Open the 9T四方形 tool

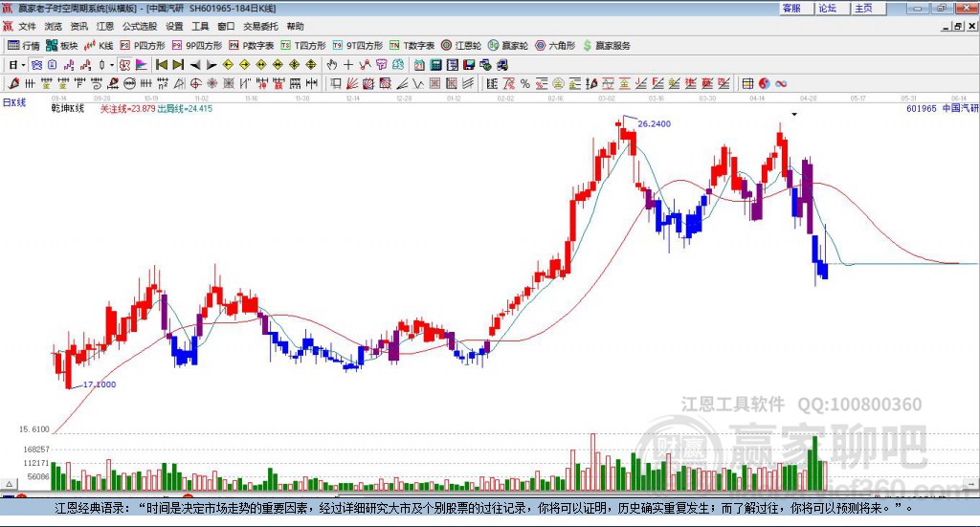[358, 46]
